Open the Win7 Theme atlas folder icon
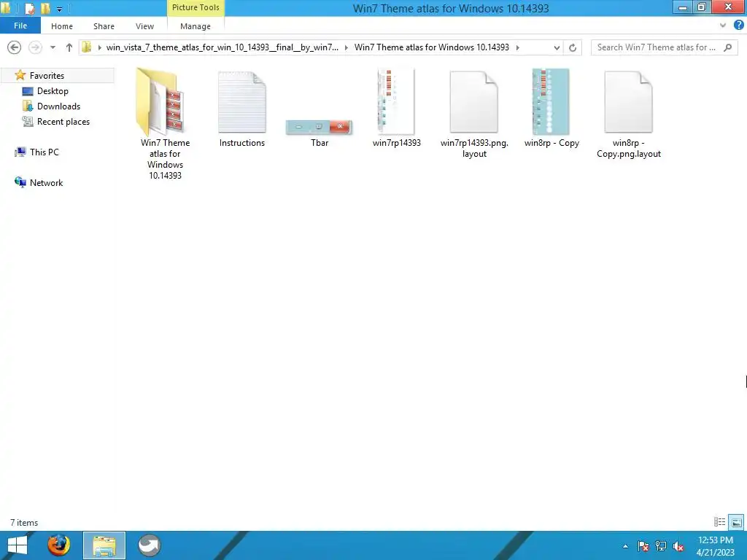The width and height of the screenshot is (747, 560). pos(161,102)
